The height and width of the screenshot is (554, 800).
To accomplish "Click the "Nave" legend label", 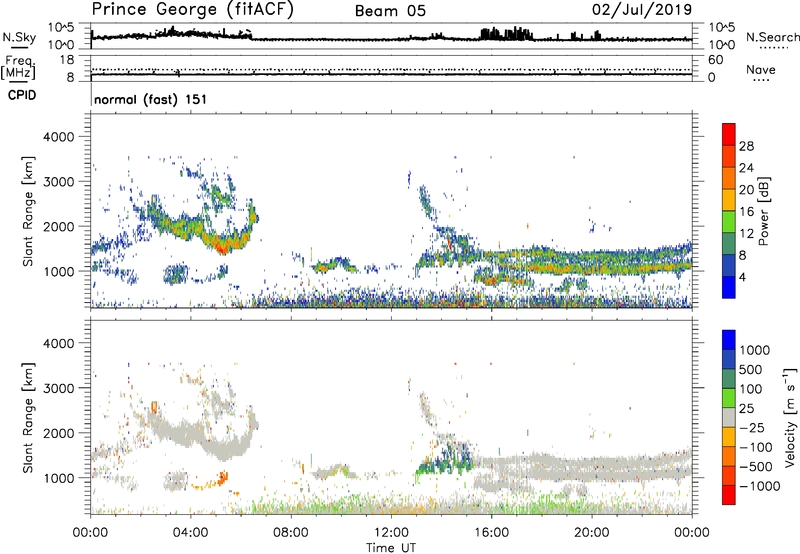I will 761,70.
